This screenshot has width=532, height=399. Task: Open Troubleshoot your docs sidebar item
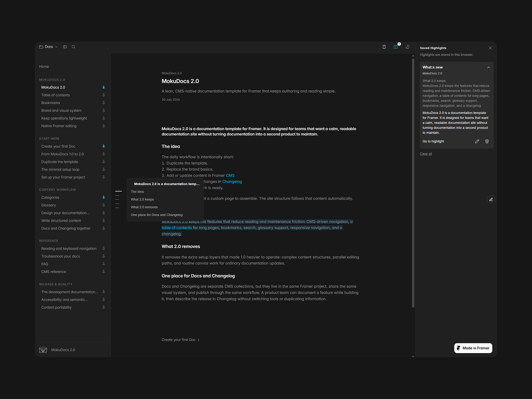coord(61,256)
